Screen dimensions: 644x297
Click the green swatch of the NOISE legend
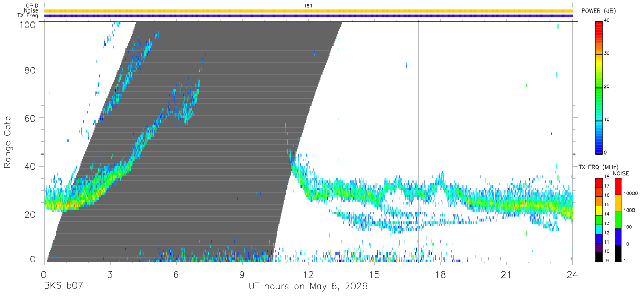(x=618, y=220)
